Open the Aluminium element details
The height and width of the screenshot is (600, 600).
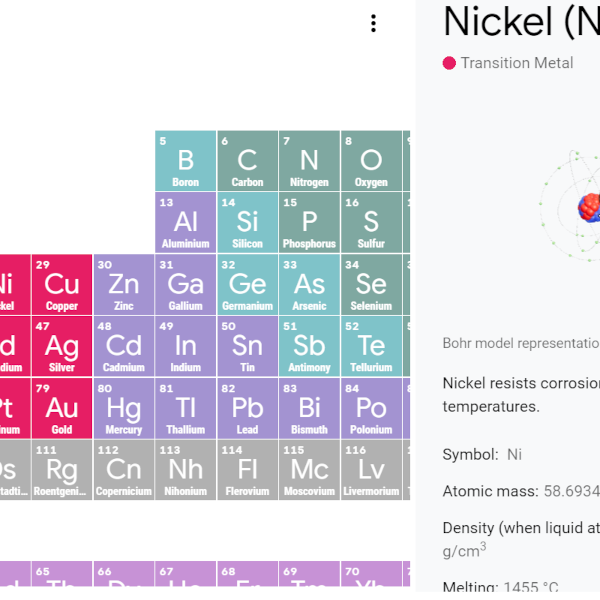point(186,223)
